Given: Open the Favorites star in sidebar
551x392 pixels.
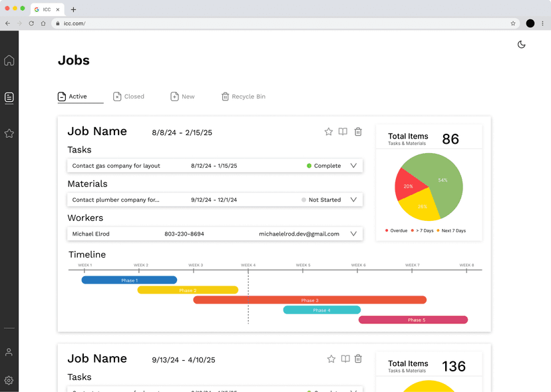Looking at the screenshot, I should [9, 133].
